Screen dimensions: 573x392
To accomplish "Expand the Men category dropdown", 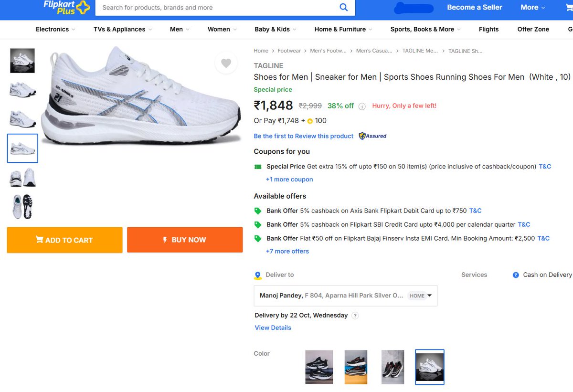I will [180, 29].
